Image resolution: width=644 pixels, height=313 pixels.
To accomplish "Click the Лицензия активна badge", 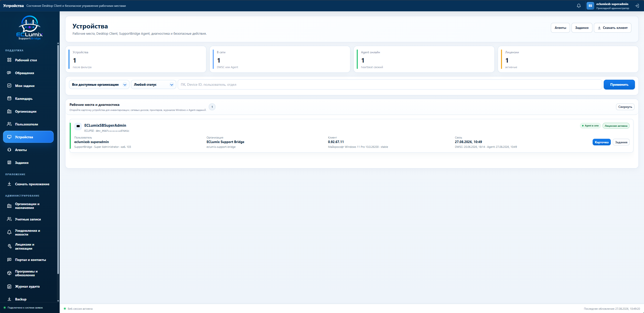I will tap(616, 126).
